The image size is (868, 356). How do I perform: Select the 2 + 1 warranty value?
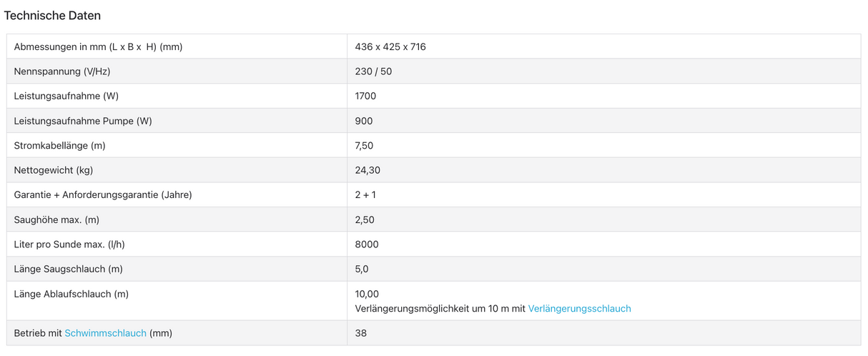coord(365,195)
